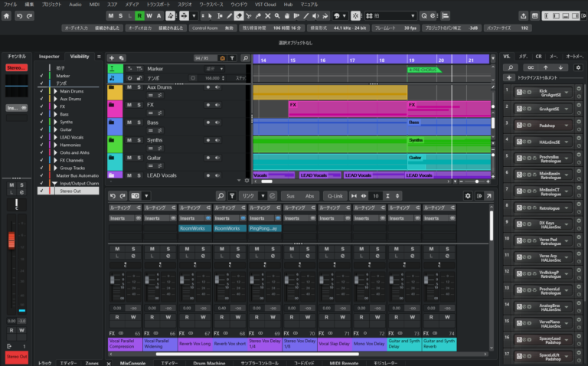This screenshot has height=366, width=588.
Task: Open the Hub home icon
Action: point(6,16)
